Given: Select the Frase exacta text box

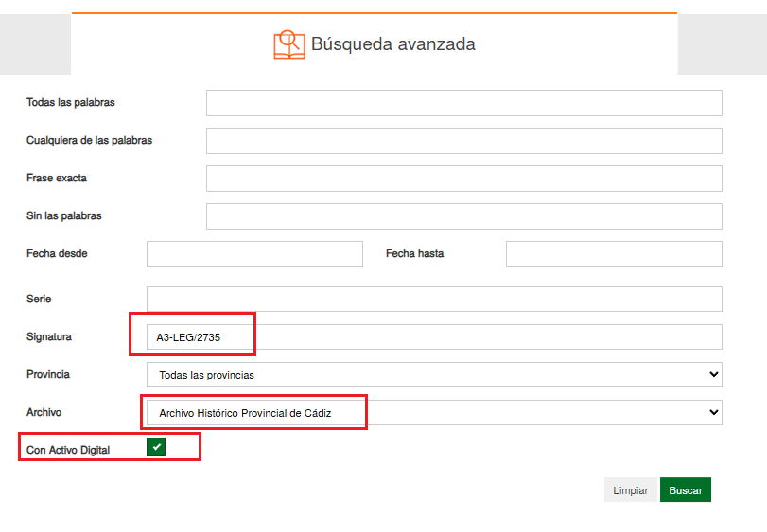Looking at the screenshot, I should pos(463,179).
